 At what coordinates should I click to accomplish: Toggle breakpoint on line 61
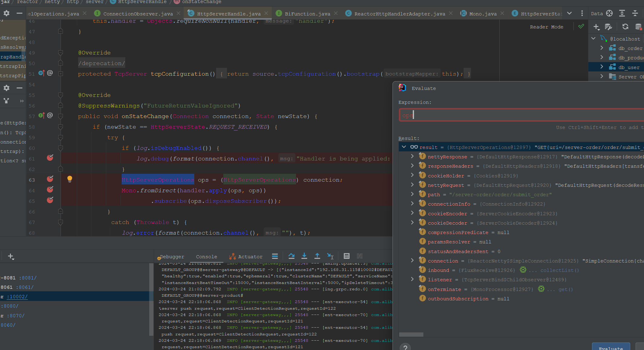click(50, 158)
